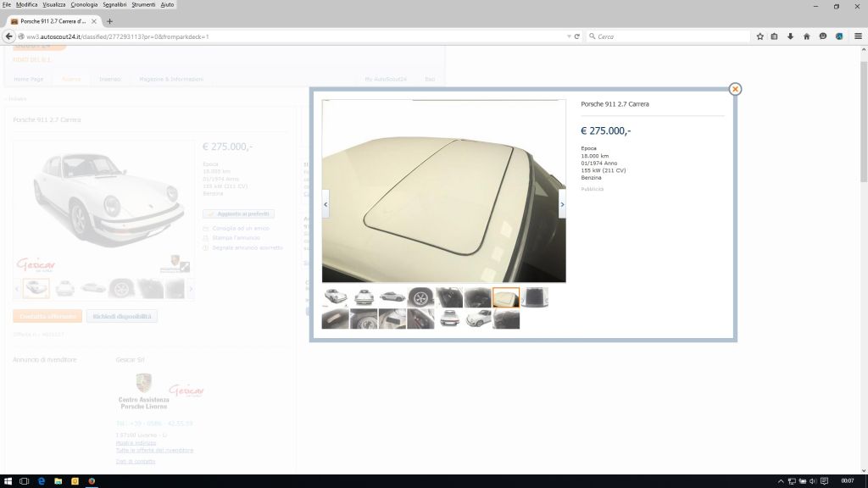This screenshot has width=868, height=488.
Task: Click the Pubblicità label in the lightbox
Action: (x=593, y=189)
